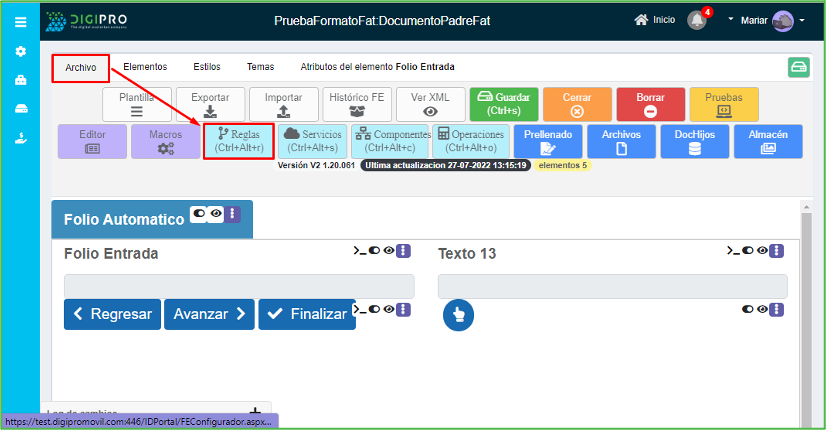826x430 pixels.
Task: Expand options menu of Folio Automatico
Action: coord(232,214)
